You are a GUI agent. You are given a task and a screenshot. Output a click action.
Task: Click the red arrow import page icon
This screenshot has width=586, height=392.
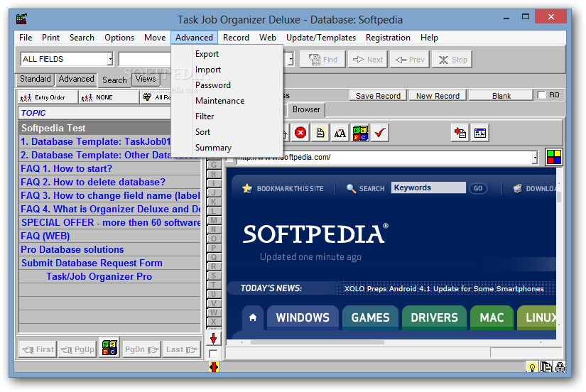coord(460,133)
